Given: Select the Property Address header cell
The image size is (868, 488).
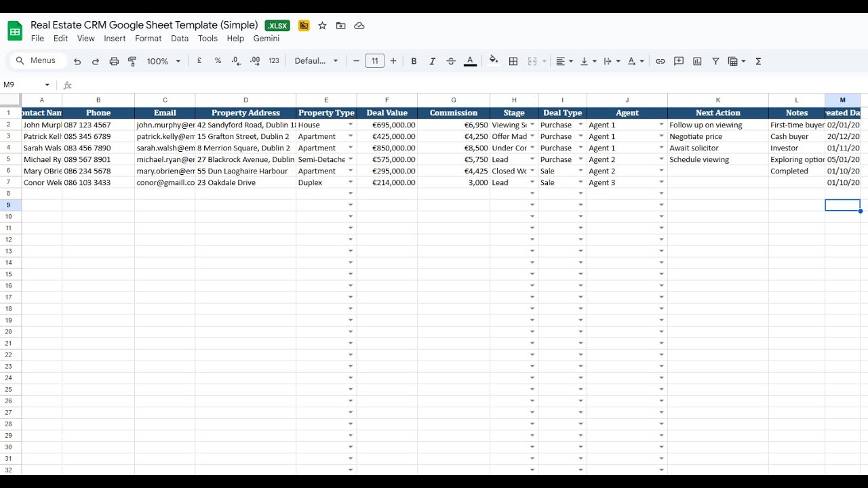Looking at the screenshot, I should click(x=245, y=113).
